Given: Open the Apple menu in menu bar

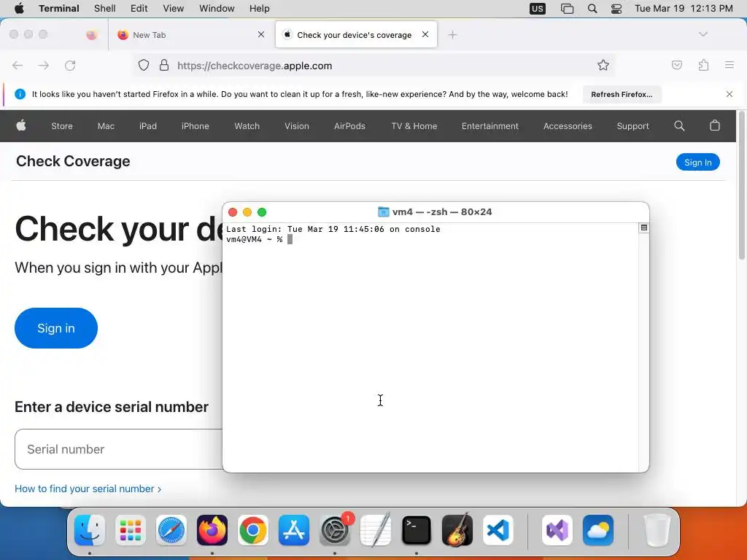Looking at the screenshot, I should 19,8.
